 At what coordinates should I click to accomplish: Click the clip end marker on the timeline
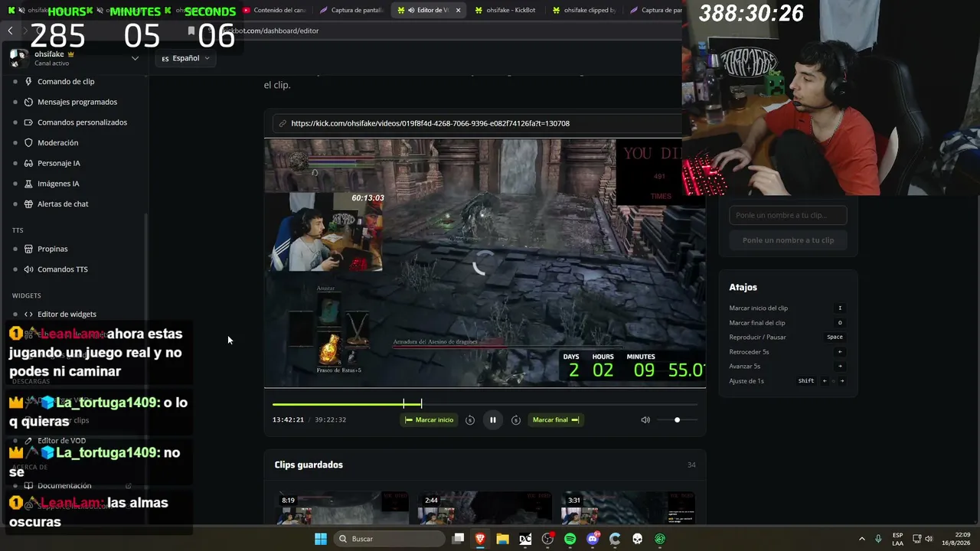click(421, 403)
